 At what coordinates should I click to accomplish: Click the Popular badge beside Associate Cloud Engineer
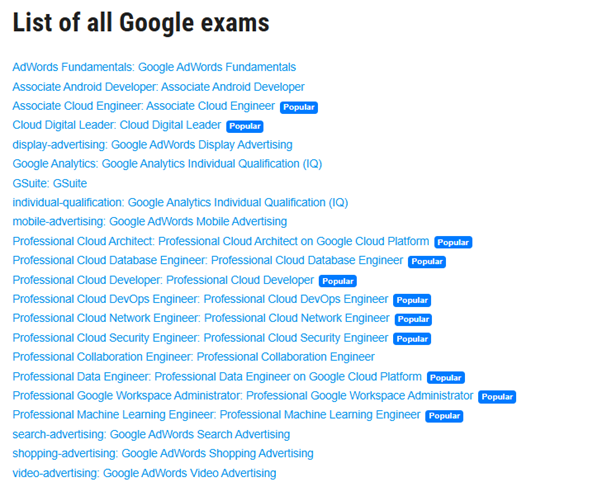coord(299,107)
